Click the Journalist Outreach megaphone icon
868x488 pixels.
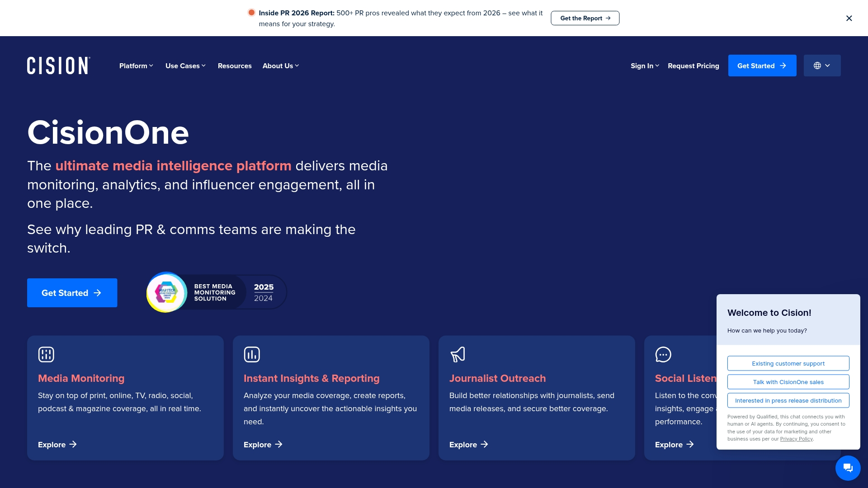pyautogui.click(x=458, y=354)
